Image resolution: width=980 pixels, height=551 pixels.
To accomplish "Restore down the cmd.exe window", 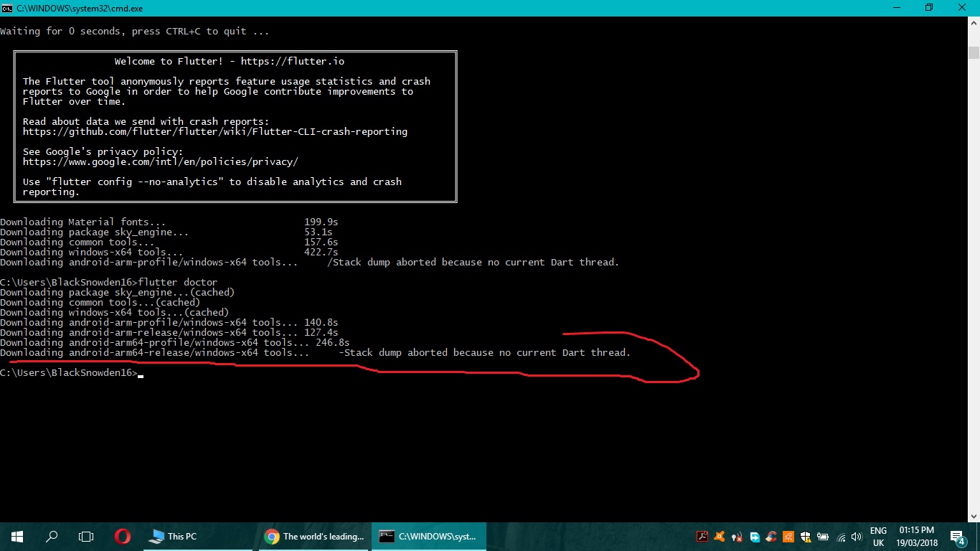I will [x=929, y=7].
